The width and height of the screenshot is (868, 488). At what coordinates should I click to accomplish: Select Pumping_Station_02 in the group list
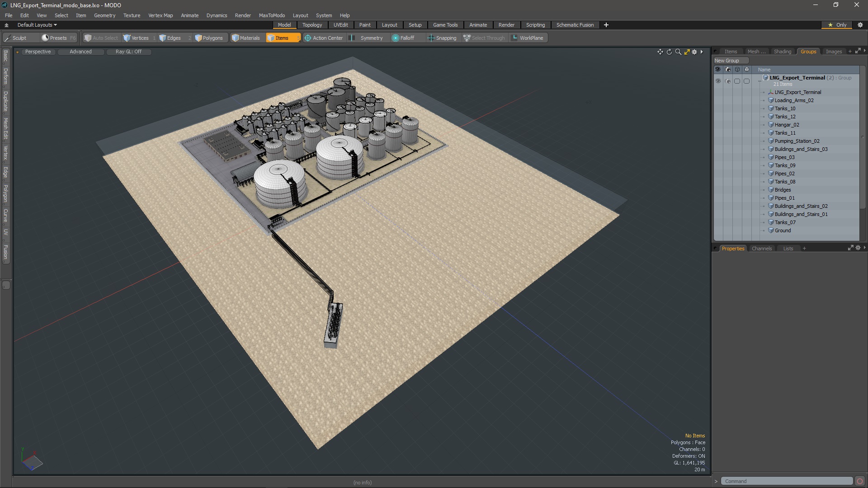(797, 141)
